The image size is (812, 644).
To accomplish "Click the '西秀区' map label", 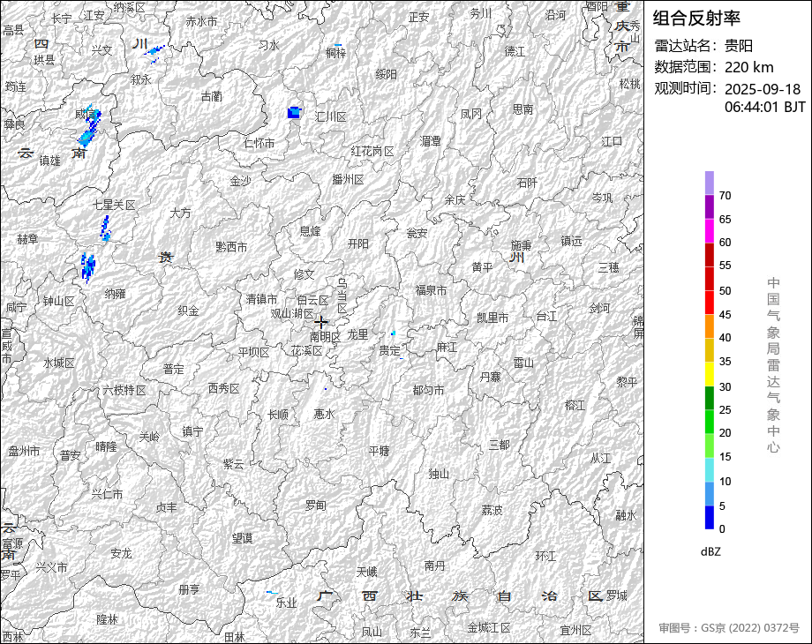I will pyautogui.click(x=223, y=388).
